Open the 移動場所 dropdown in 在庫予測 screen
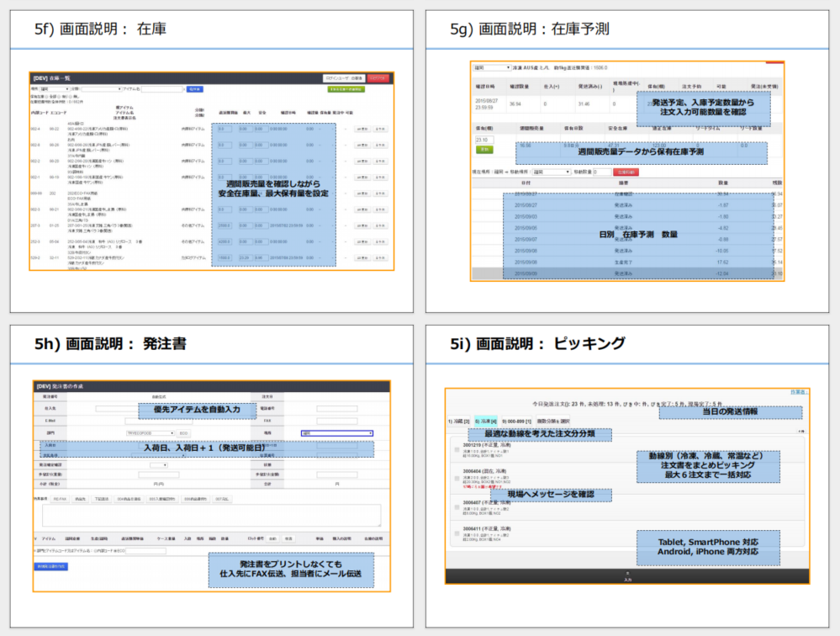This screenshot has width=840, height=636. pos(552,172)
